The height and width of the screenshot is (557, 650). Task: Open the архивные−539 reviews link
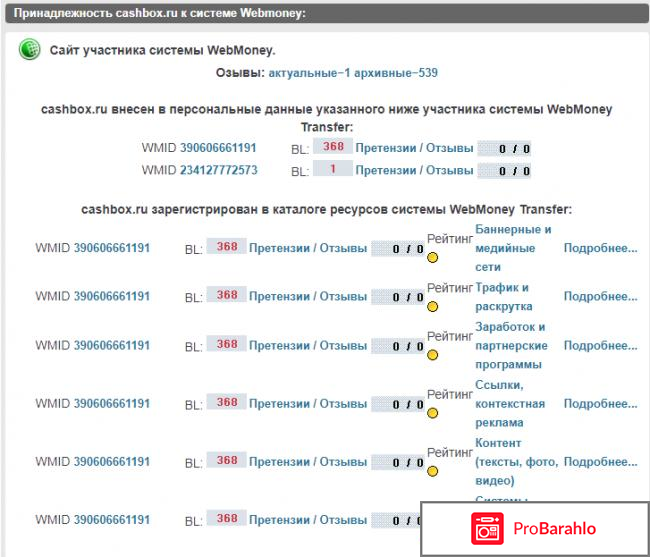tap(396, 73)
